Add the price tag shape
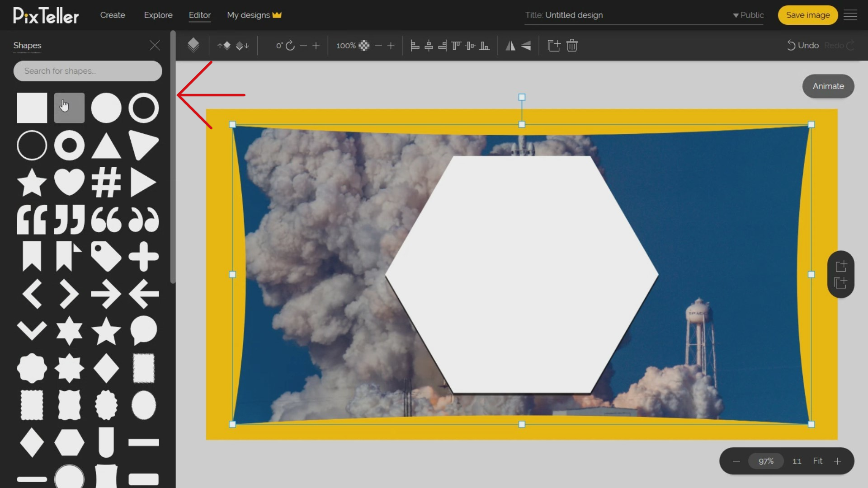Viewport: 868px width, 488px height. (106, 256)
